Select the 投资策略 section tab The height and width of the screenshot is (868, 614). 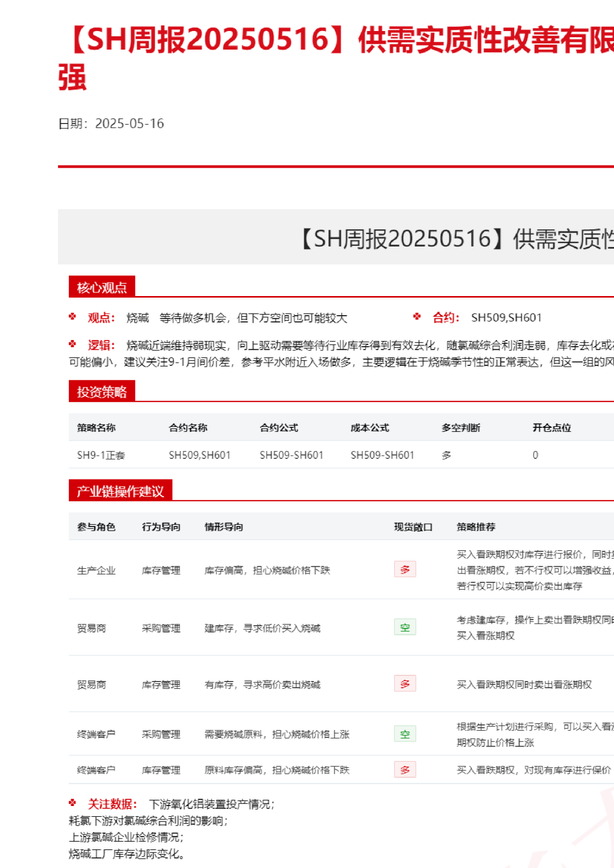(102, 392)
